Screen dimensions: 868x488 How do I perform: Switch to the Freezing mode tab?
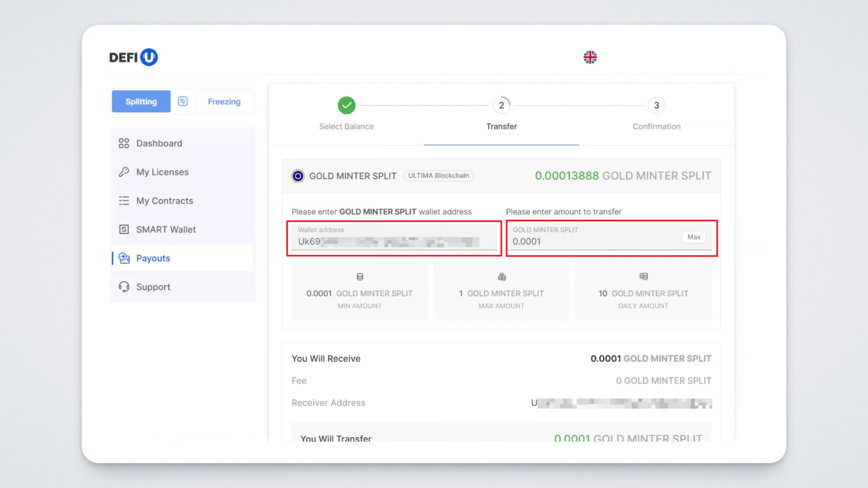click(x=224, y=101)
